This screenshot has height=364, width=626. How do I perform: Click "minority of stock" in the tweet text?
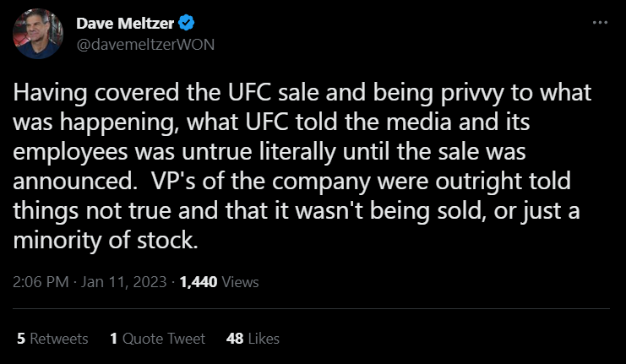[x=106, y=239]
